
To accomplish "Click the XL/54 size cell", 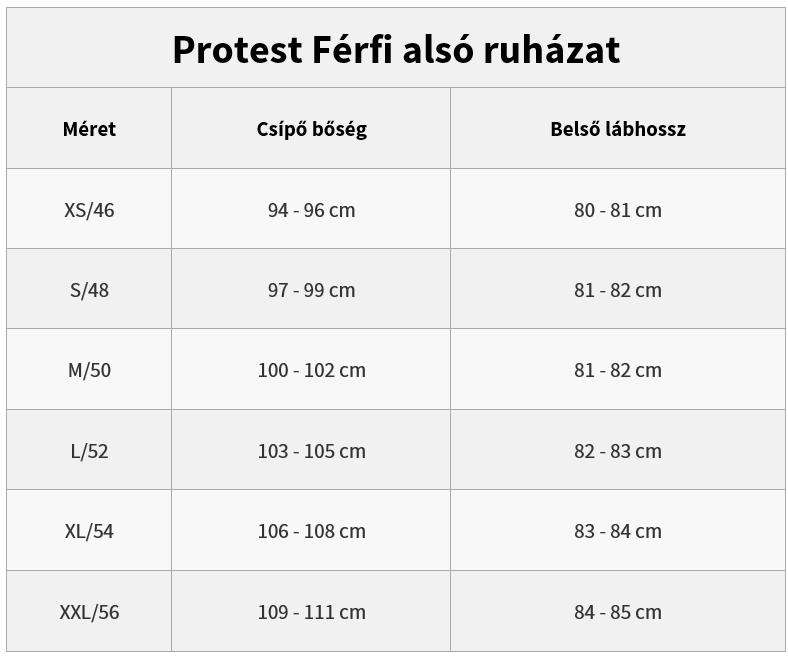I will coord(89,531).
